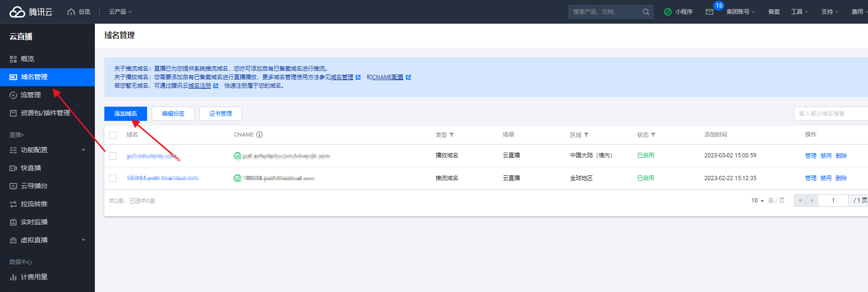Open the mail messages icon

710,12
